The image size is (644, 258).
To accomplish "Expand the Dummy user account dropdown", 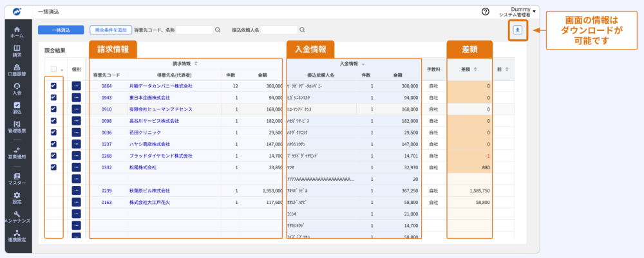I will (x=534, y=11).
